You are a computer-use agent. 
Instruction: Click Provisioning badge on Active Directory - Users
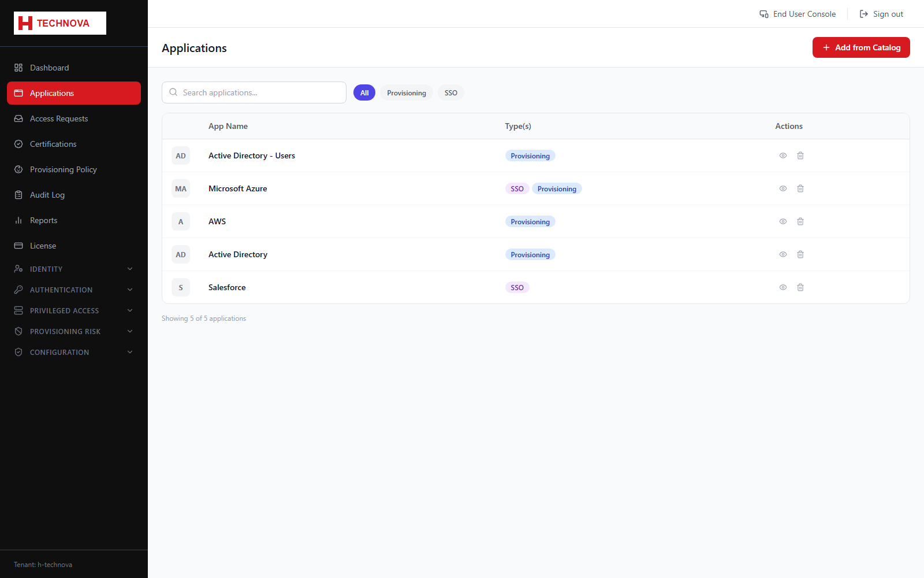[530, 155]
